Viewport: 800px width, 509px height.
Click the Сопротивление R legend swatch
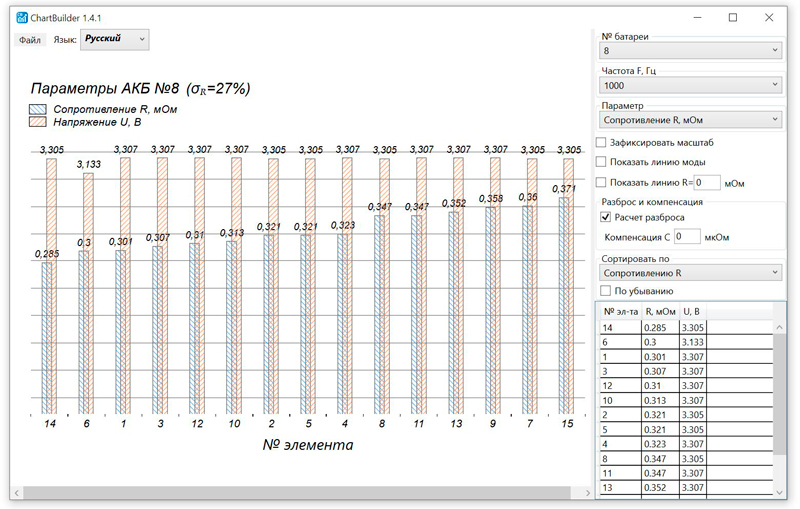(x=39, y=108)
